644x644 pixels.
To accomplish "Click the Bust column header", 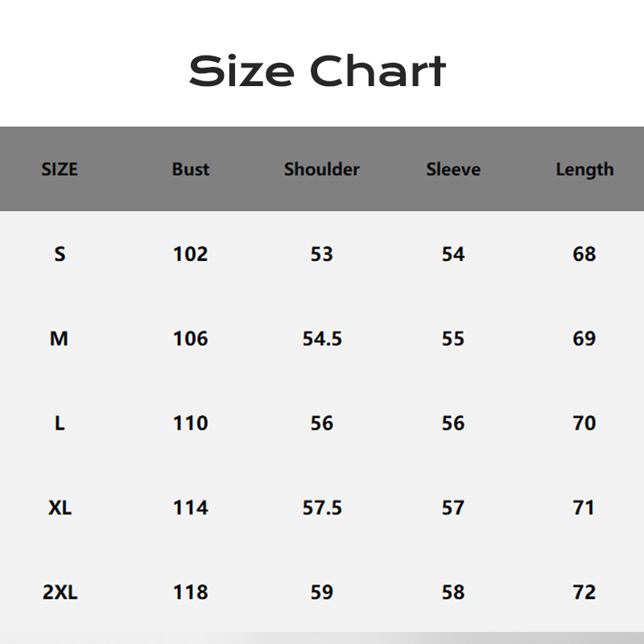I will coord(191,170).
